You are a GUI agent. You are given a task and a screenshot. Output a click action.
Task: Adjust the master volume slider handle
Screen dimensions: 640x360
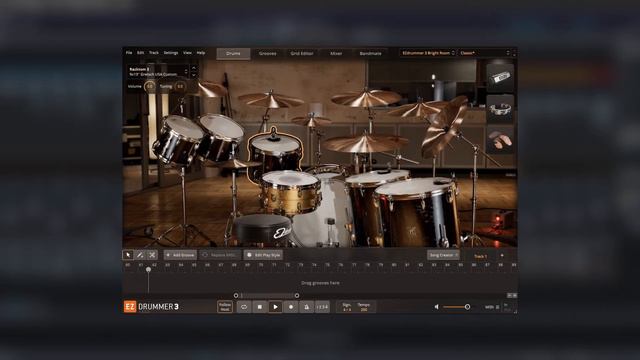click(x=467, y=307)
